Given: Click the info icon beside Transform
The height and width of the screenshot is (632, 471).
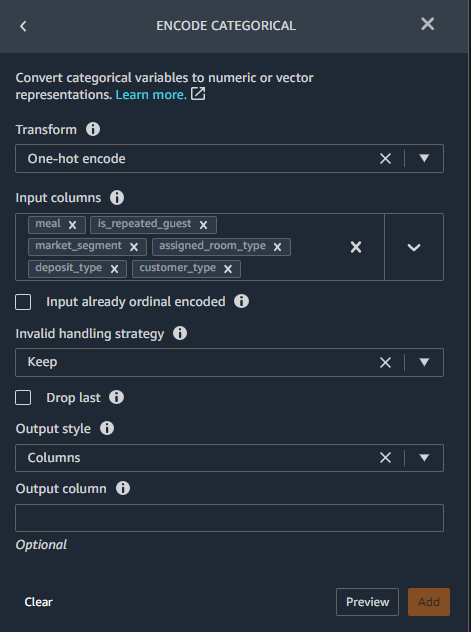Looking at the screenshot, I should coord(93,129).
